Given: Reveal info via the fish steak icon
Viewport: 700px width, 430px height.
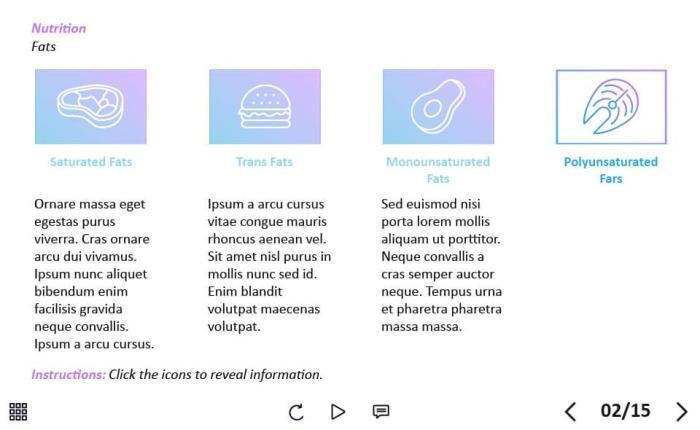Looking at the screenshot, I should (x=611, y=106).
